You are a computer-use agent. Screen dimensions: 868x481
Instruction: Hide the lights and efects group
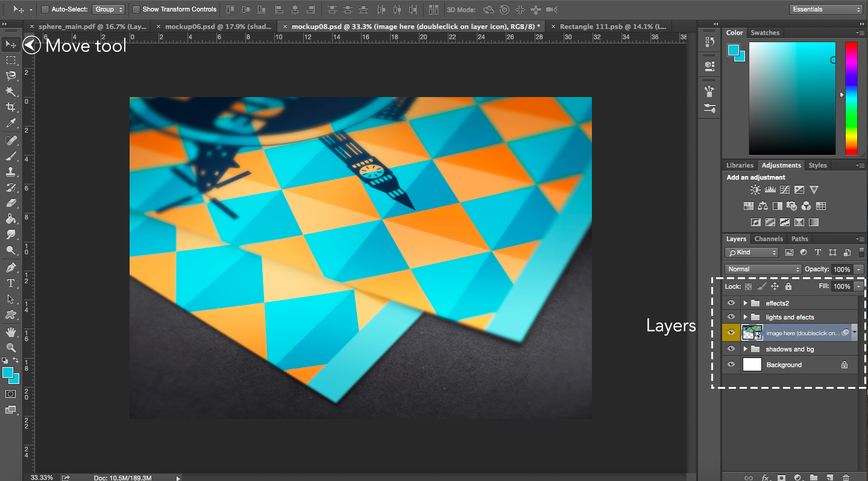pos(731,317)
